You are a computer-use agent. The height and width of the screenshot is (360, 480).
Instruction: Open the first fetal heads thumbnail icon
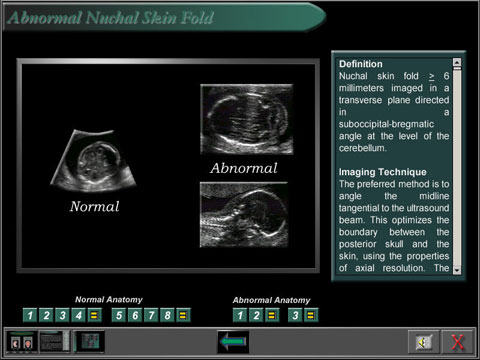click(x=22, y=342)
